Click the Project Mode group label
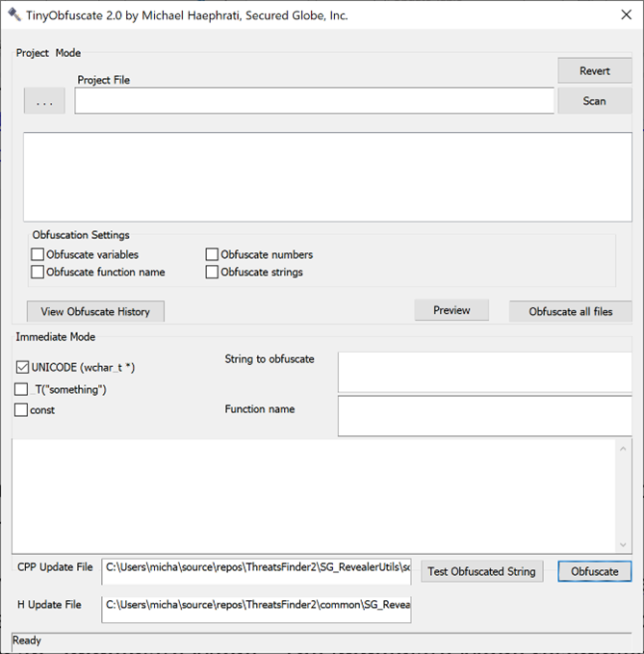The image size is (644, 654). pos(48,53)
